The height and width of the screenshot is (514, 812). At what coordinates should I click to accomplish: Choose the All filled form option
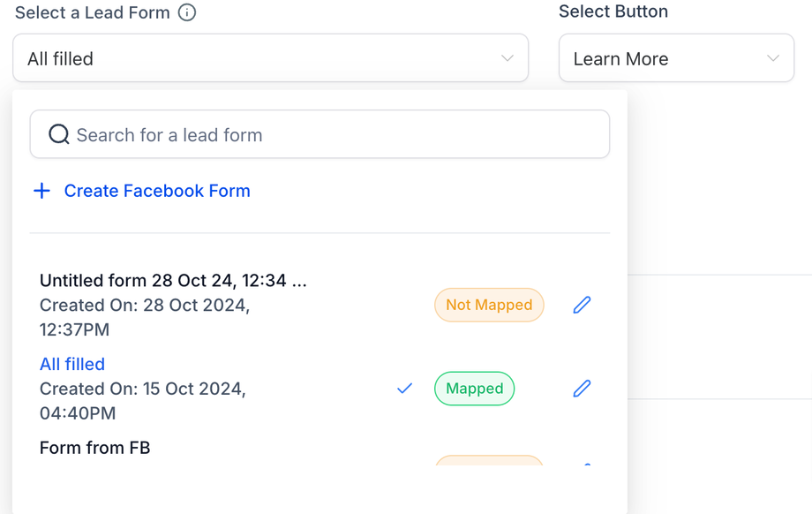tap(72, 364)
